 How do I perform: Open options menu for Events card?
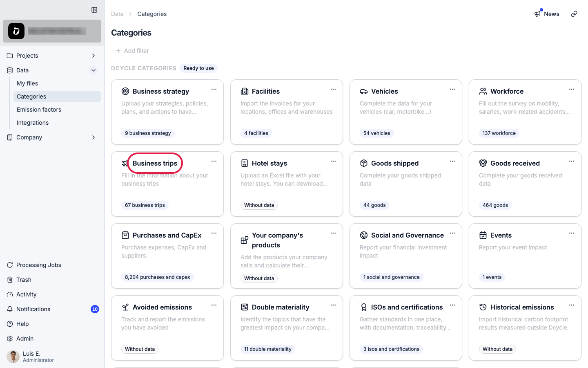click(572, 233)
